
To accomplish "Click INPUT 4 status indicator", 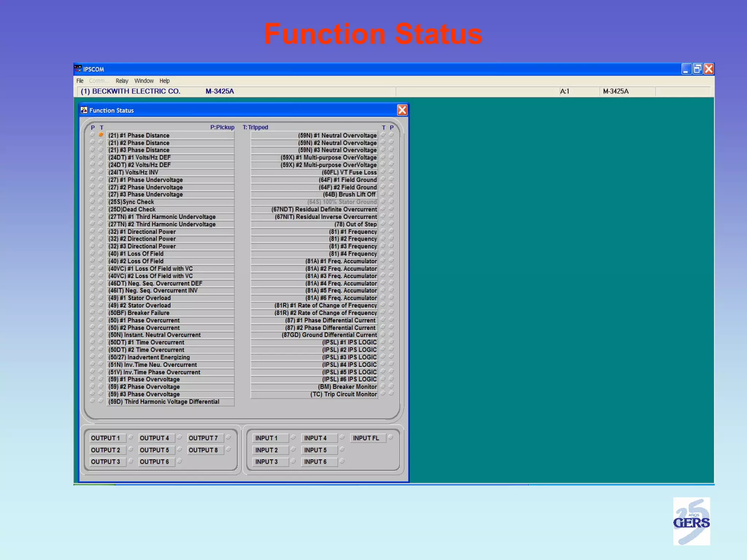I will [x=342, y=437].
